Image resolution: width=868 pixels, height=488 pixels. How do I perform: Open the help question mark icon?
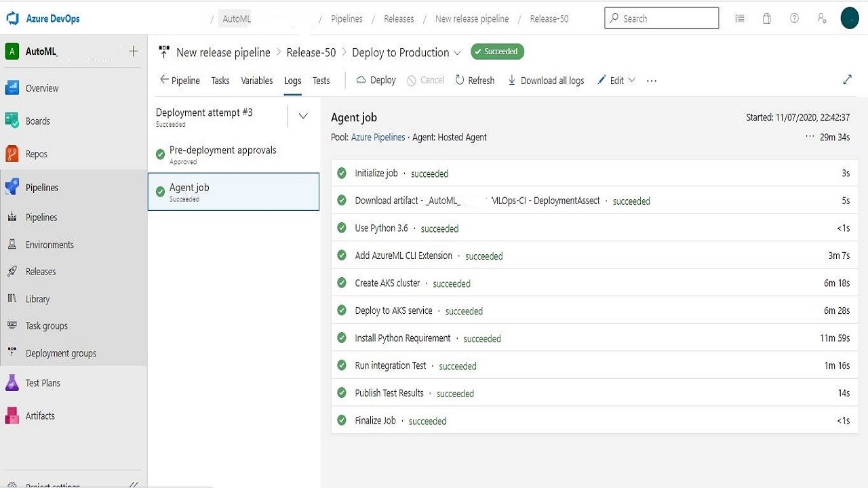click(794, 18)
